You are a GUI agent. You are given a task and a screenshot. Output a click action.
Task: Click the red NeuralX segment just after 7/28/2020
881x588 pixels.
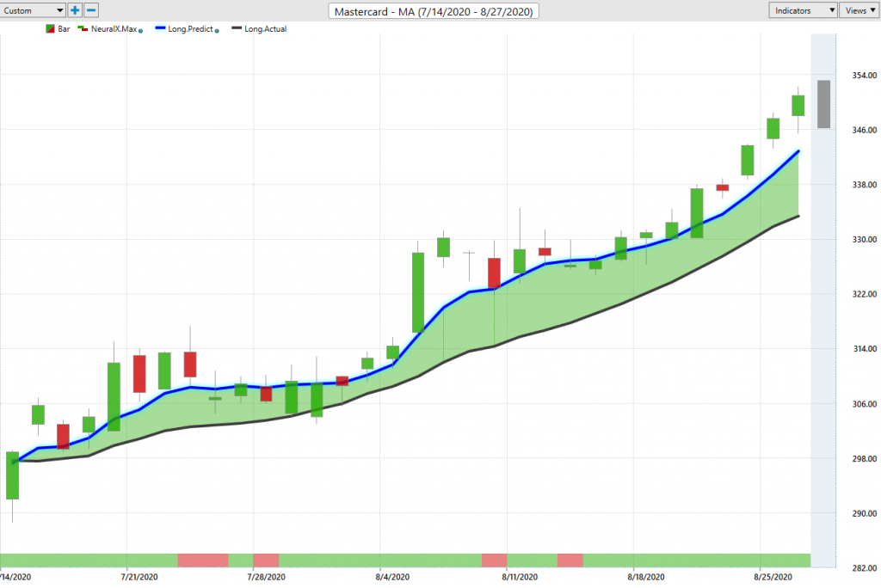click(267, 560)
